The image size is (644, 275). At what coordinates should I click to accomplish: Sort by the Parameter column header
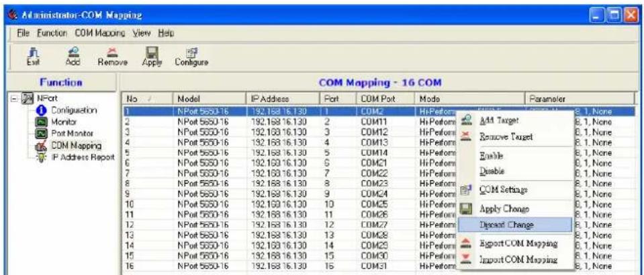point(579,99)
